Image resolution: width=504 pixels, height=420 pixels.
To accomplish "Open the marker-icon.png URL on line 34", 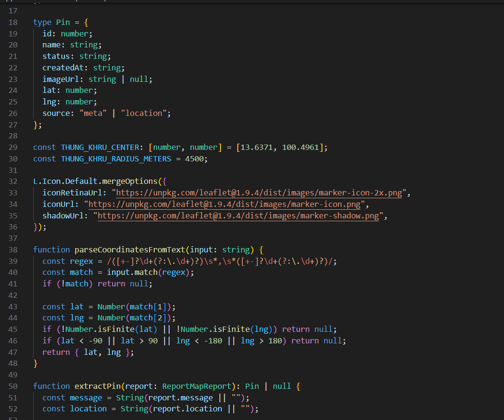I will click(x=224, y=204).
